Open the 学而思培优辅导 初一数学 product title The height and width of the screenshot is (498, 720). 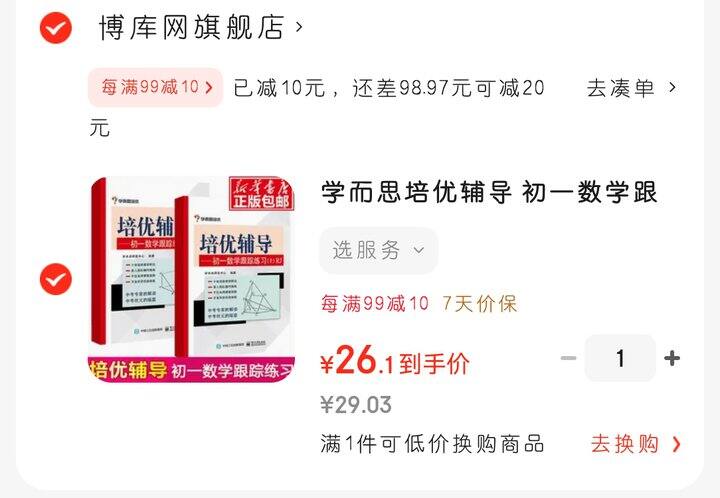pyautogui.click(x=489, y=192)
